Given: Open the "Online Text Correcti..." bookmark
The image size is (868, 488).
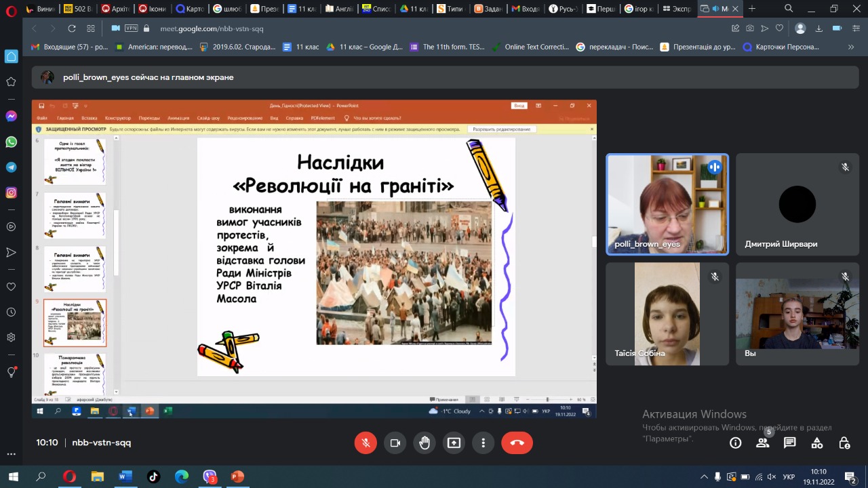Looking at the screenshot, I should [x=530, y=47].
